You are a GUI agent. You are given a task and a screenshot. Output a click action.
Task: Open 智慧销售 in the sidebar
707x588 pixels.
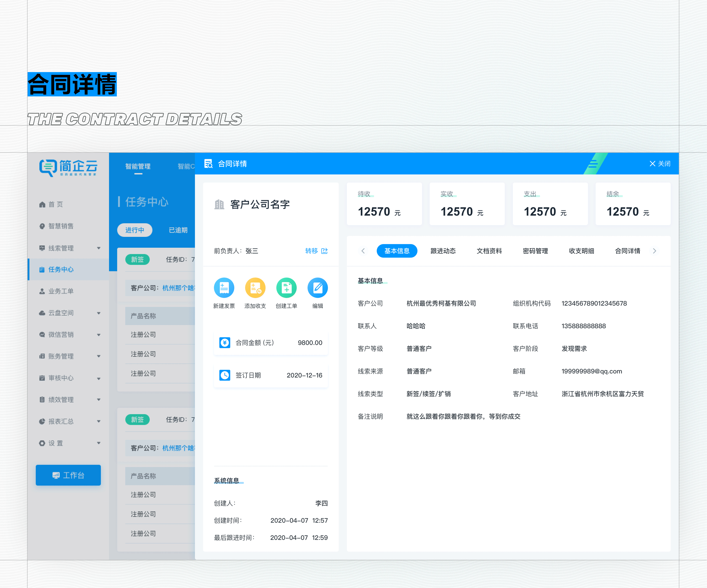[60, 226]
